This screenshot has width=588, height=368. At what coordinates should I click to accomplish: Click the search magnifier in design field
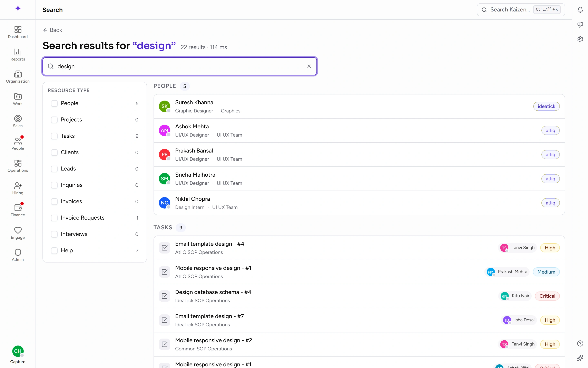(51, 66)
